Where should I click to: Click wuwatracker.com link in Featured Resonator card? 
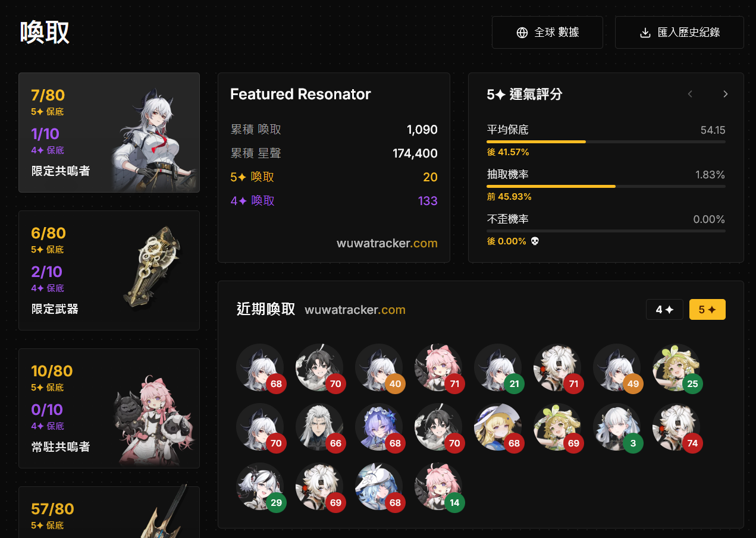[387, 243]
